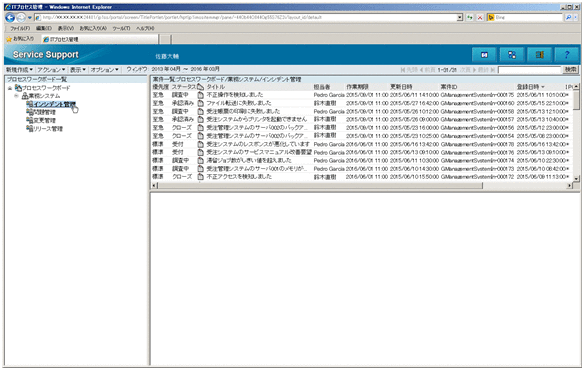Open the ツール(T) browser menu

tap(121, 28)
